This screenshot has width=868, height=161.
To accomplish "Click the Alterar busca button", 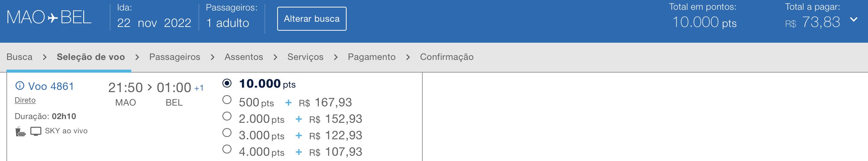I will point(312,19).
